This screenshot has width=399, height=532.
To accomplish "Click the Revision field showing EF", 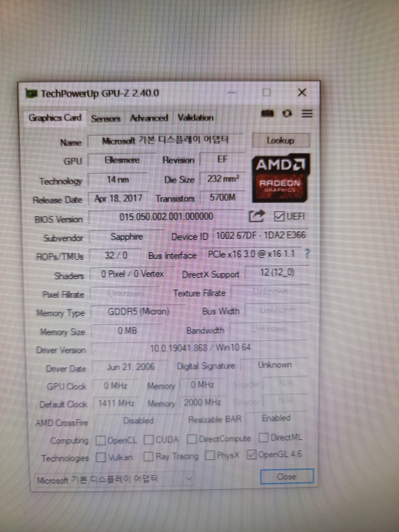I will pyautogui.click(x=222, y=159).
